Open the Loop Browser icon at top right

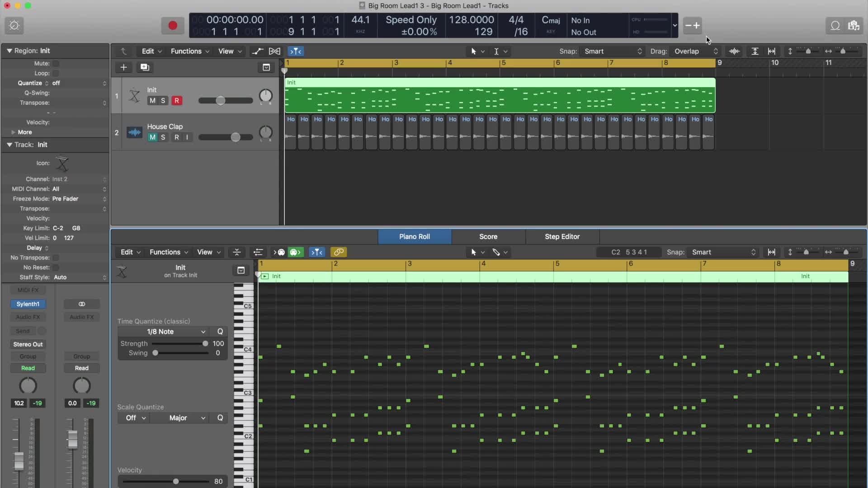[835, 26]
